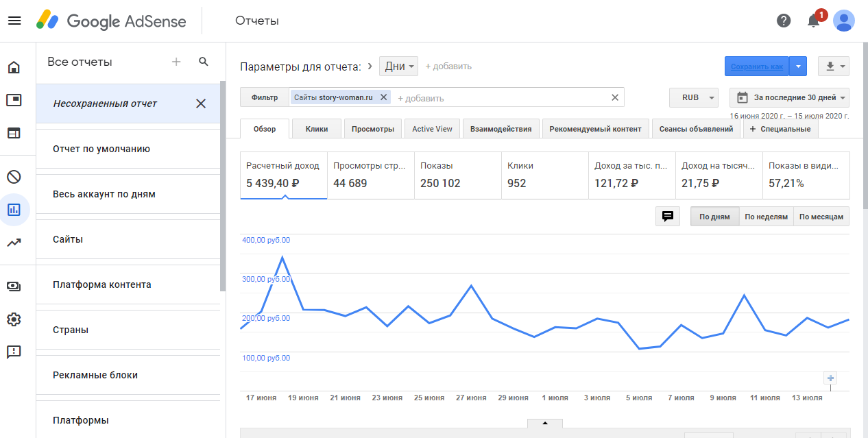Switch to the Клики tab
This screenshot has height=438, width=868.
[x=317, y=129]
